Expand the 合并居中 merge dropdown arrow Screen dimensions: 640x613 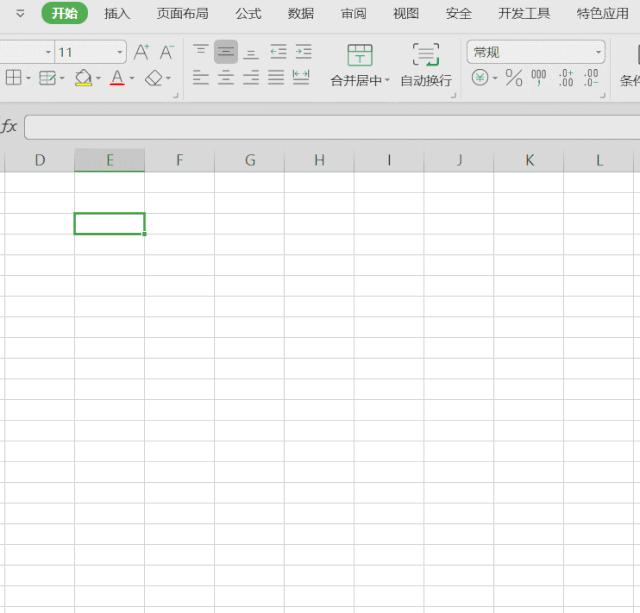click(x=387, y=80)
